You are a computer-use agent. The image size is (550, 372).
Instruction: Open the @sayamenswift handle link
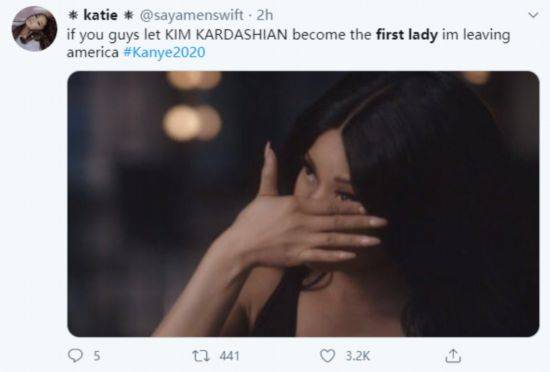(192, 15)
